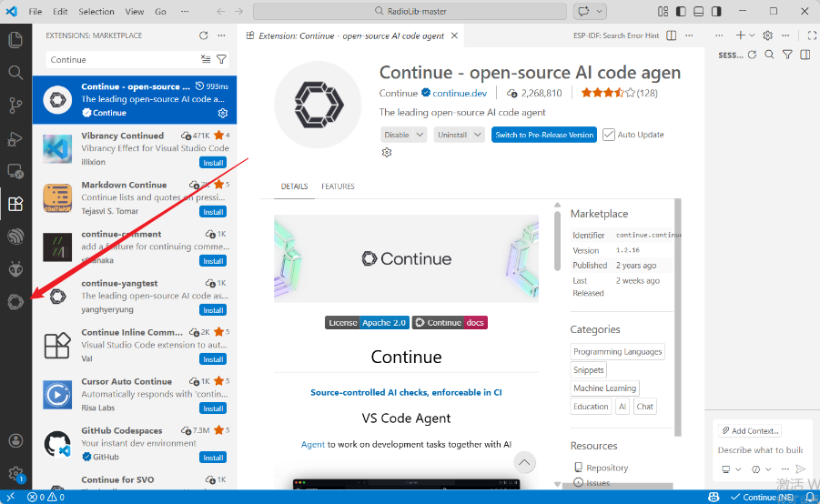This screenshot has height=504, width=820.
Task: Toggle secondary side bar layout button
Action: pyautogui.click(x=716, y=11)
